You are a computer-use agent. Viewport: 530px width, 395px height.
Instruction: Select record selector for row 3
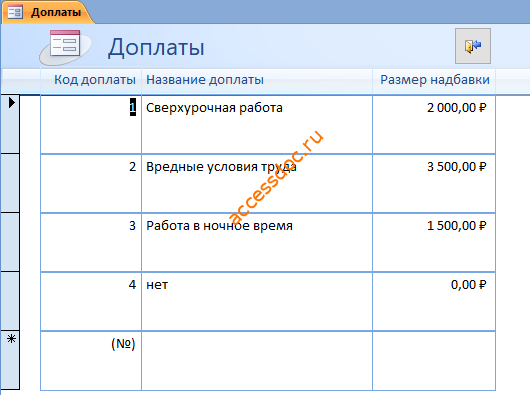point(10,242)
